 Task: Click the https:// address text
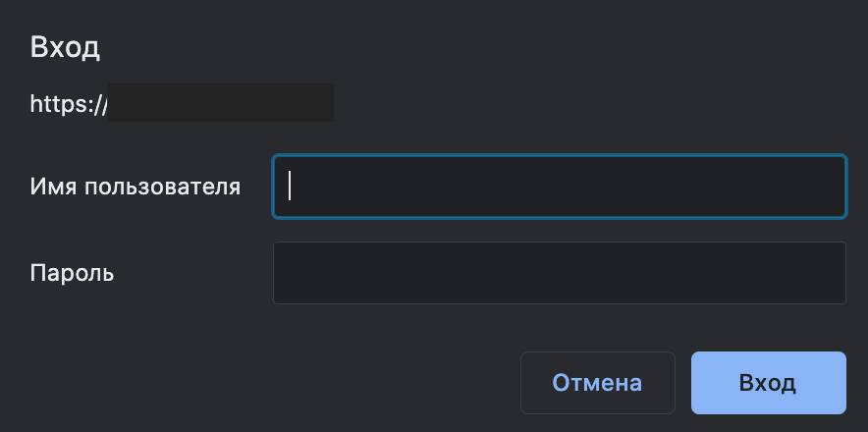pos(69,103)
